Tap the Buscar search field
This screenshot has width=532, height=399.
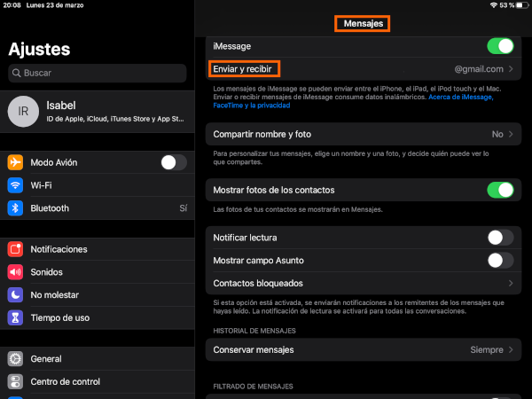click(97, 73)
